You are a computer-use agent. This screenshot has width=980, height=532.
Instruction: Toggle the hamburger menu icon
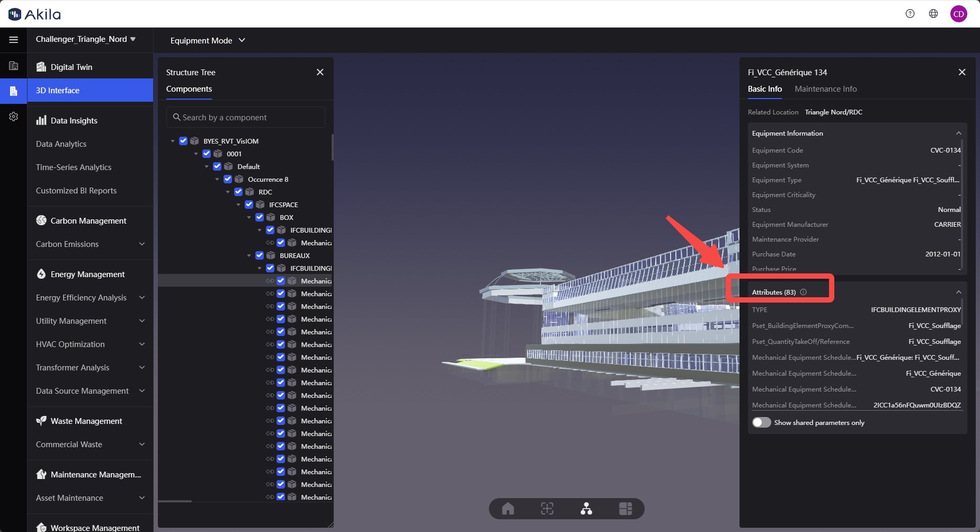[14, 40]
